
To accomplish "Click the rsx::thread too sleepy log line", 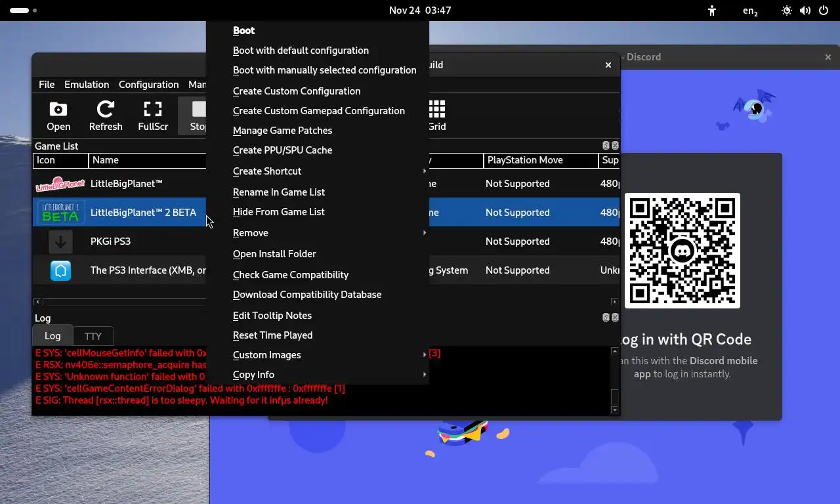I will 182,400.
